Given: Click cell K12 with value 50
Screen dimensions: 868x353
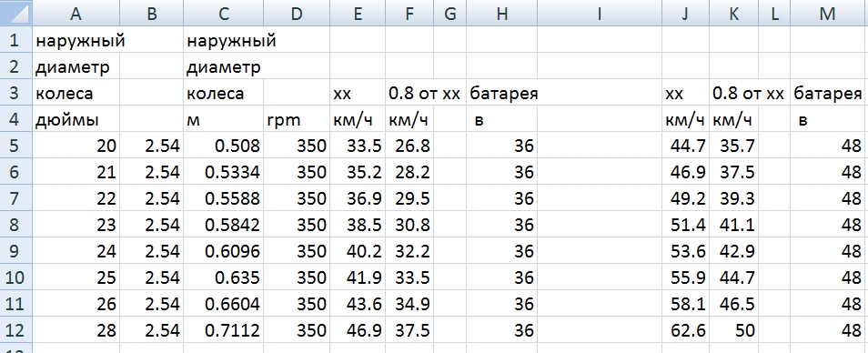Looking at the screenshot, I should [733, 330].
